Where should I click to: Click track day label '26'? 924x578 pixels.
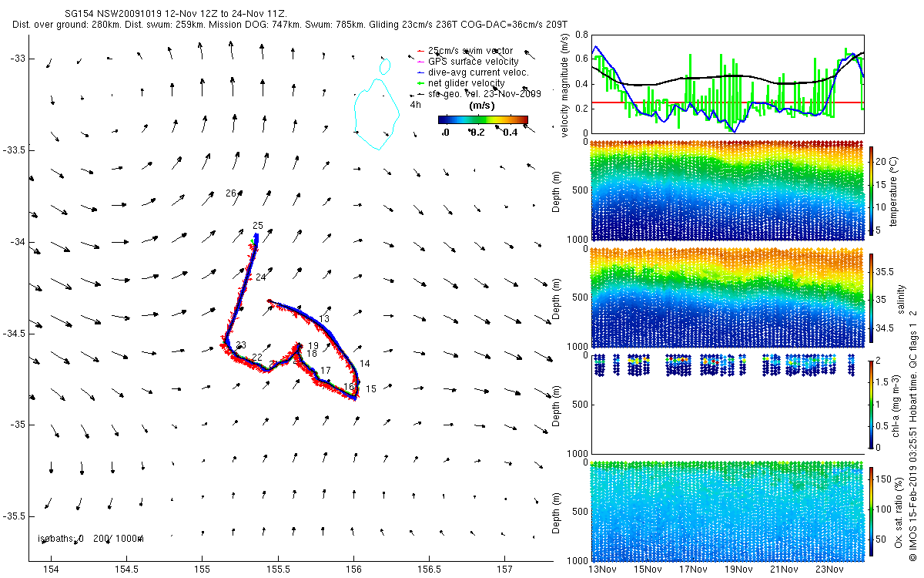pyautogui.click(x=230, y=193)
